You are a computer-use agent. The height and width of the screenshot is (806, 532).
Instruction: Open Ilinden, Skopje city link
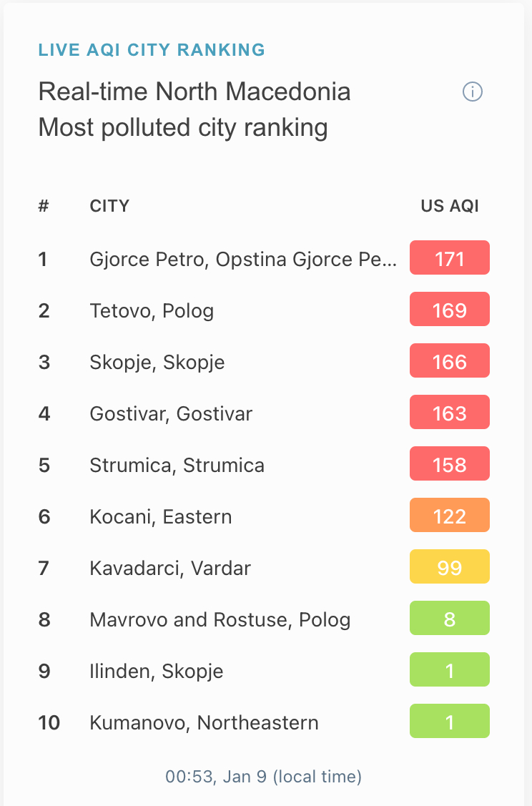pos(157,671)
